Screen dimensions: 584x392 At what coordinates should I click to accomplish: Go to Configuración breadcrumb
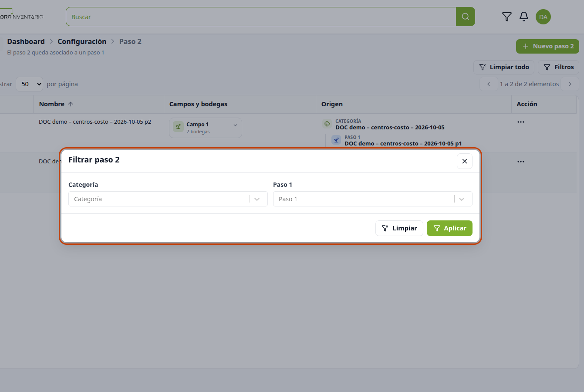tap(82, 41)
